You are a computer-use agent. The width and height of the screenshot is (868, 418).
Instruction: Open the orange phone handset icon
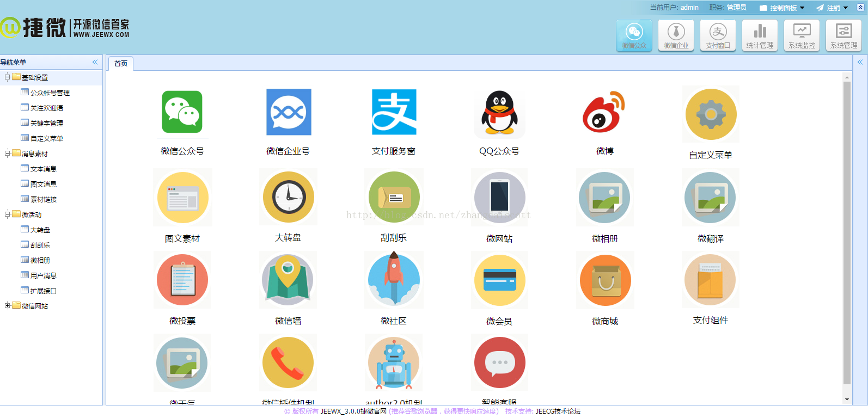[288, 362]
